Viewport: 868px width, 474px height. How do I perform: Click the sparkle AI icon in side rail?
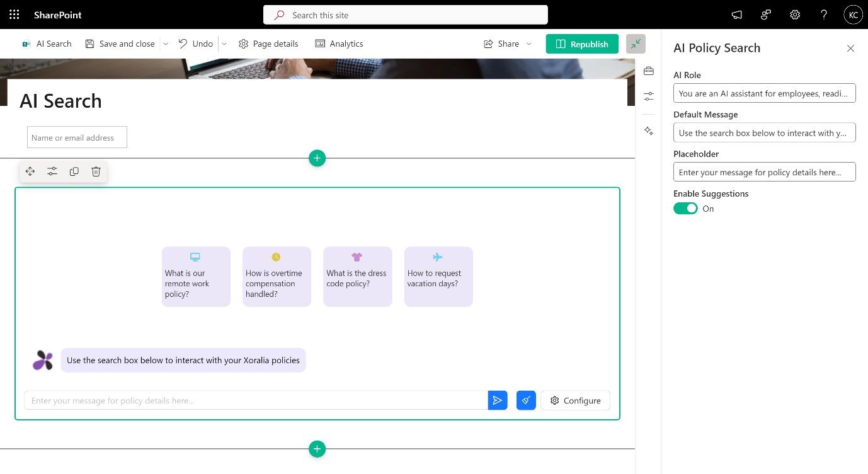click(648, 130)
